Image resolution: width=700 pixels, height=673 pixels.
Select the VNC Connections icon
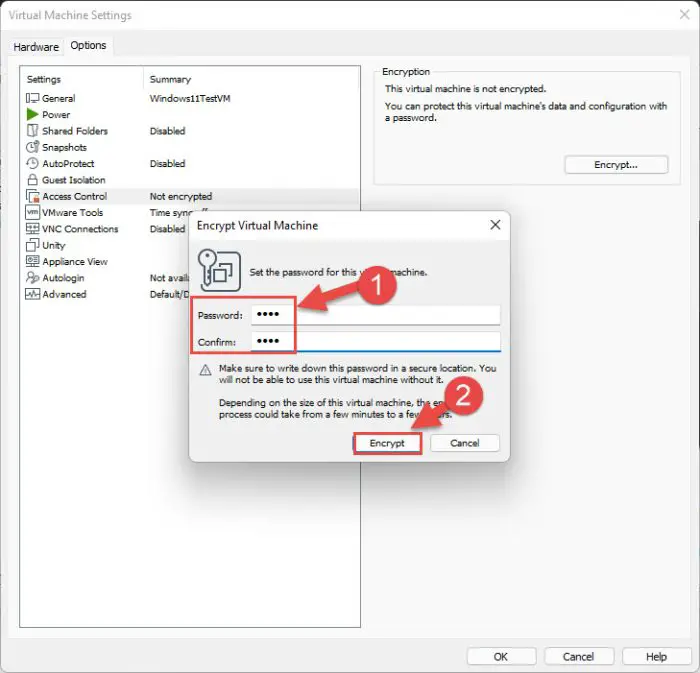click(x=32, y=228)
